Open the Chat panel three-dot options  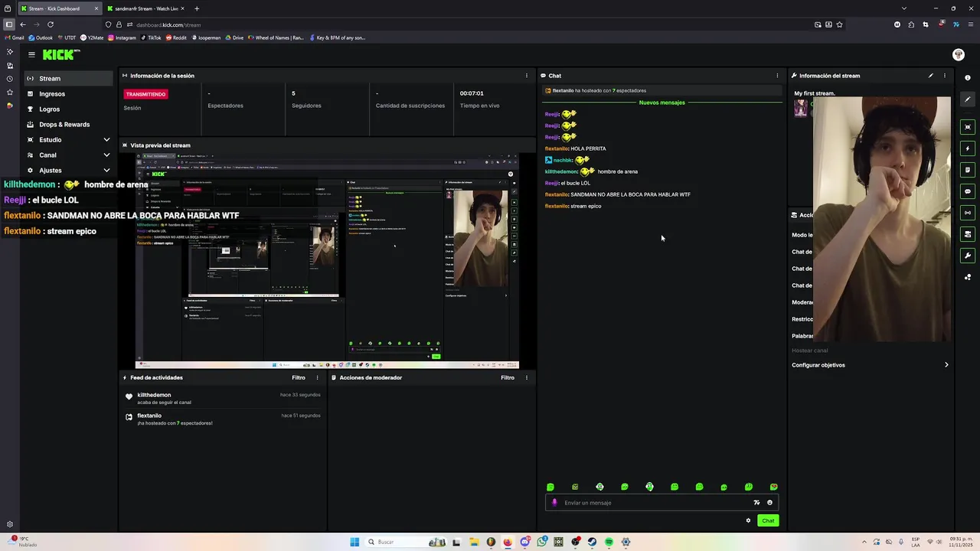(777, 76)
